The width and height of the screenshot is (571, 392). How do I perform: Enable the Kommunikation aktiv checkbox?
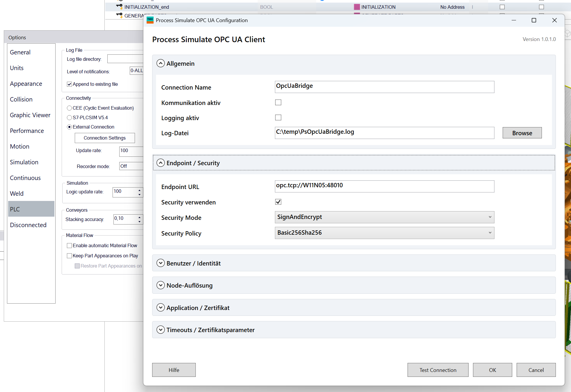tap(278, 102)
